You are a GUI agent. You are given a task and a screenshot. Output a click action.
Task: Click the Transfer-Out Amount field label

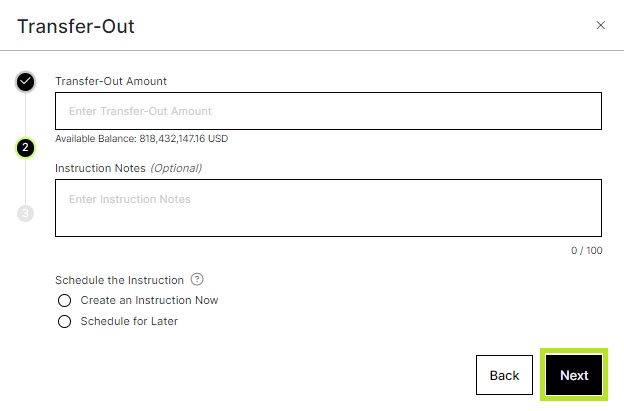click(x=111, y=81)
